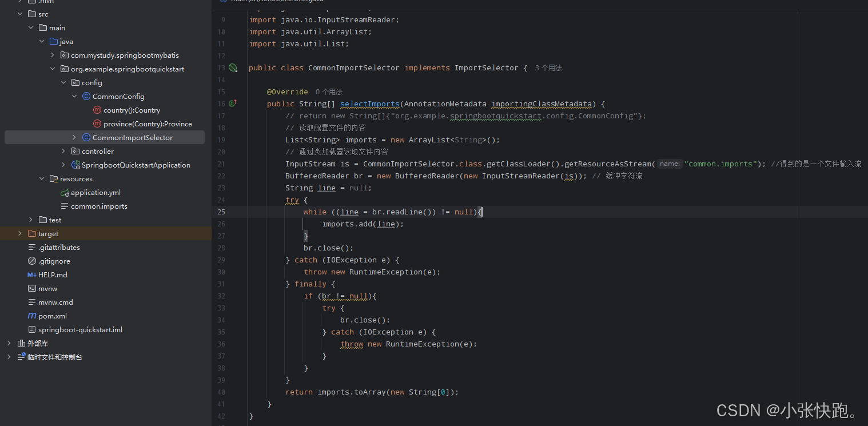Image resolution: width=868 pixels, height=426 pixels.
Task: Click the .gitignore ignore-file icon
Action: [x=32, y=261]
